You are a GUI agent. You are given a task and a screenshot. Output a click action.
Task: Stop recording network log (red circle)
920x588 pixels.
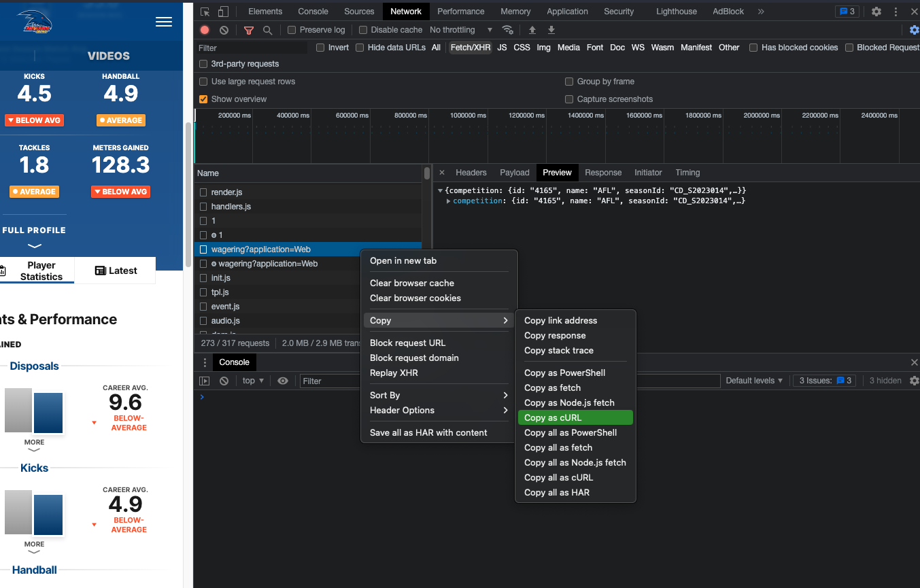pyautogui.click(x=205, y=30)
